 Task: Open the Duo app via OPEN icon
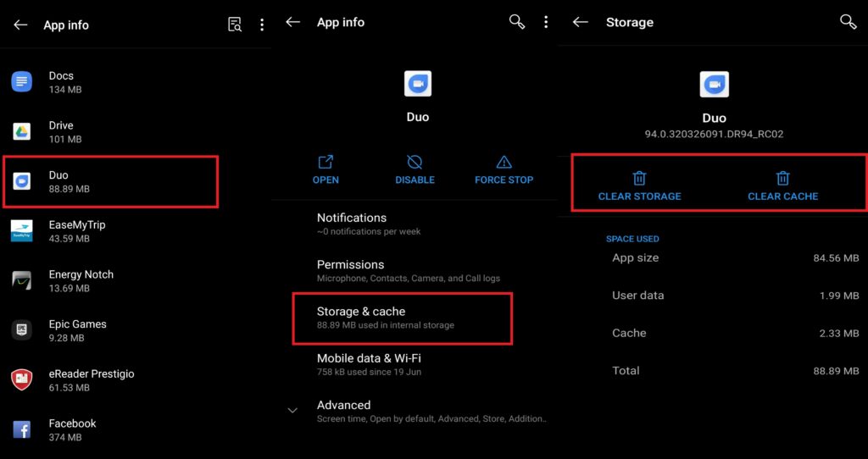coord(325,169)
